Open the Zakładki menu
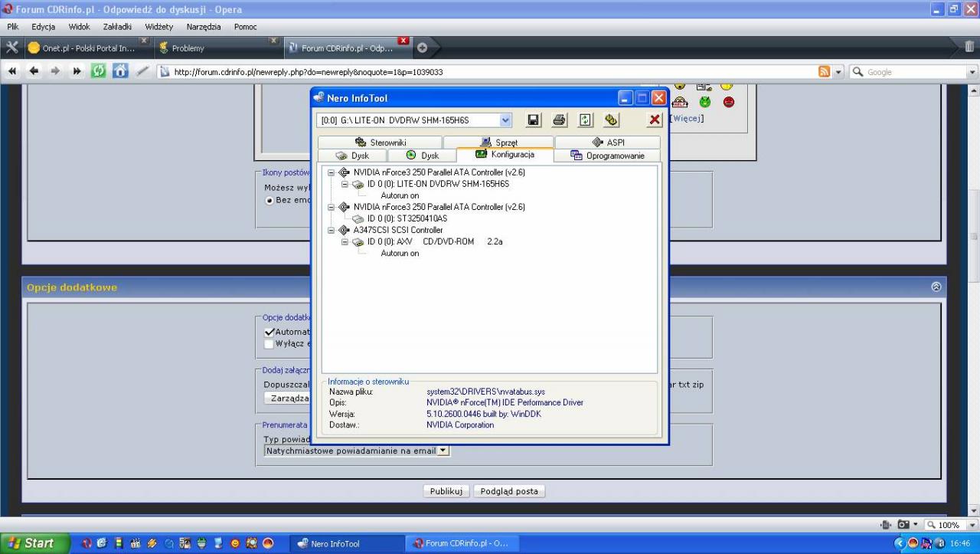 coord(118,27)
